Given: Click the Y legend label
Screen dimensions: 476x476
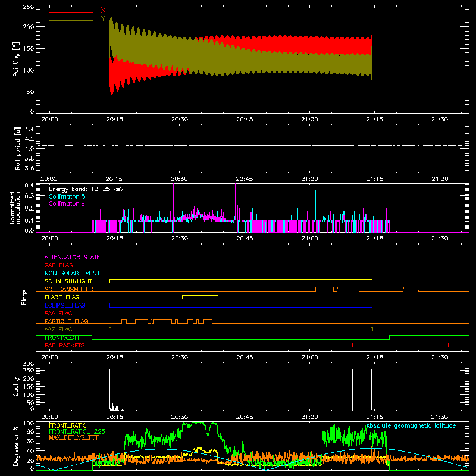Looking at the screenshot, I should click(x=103, y=18).
